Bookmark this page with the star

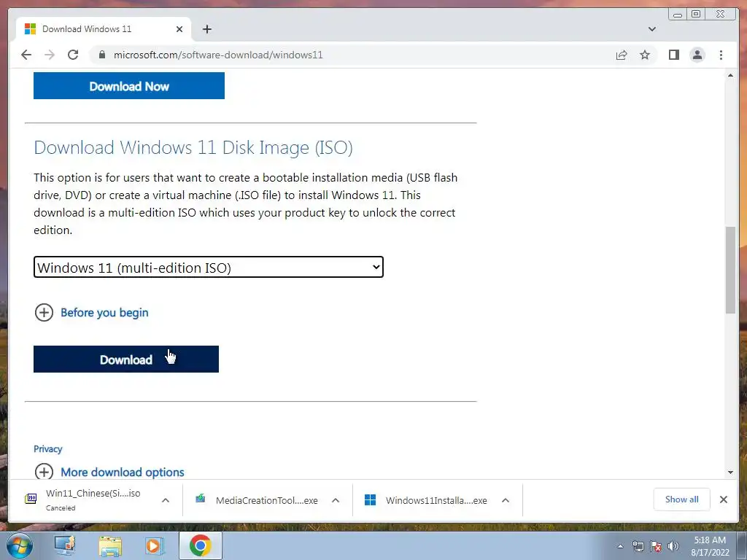645,55
